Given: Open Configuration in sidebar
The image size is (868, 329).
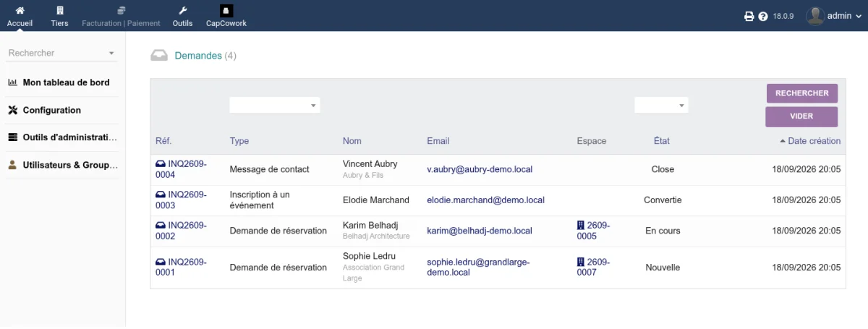Looking at the screenshot, I should pyautogui.click(x=52, y=110).
